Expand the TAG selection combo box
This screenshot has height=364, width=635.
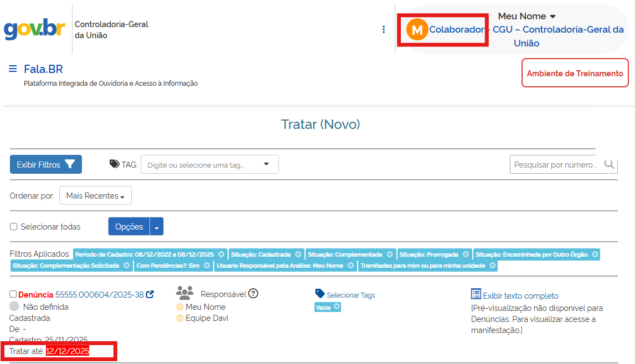point(266,164)
